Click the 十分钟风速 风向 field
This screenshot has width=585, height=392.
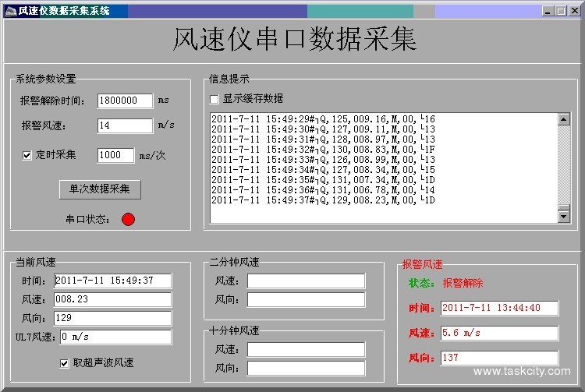click(306, 368)
